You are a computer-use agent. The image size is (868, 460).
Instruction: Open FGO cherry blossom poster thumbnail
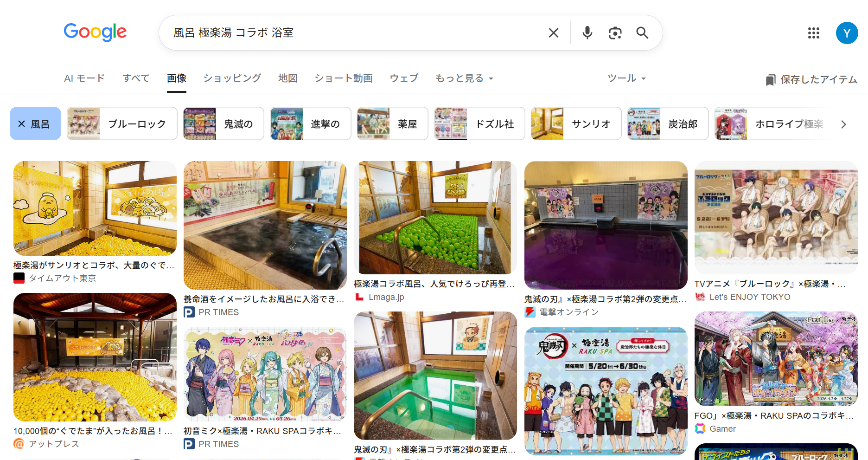click(x=776, y=359)
